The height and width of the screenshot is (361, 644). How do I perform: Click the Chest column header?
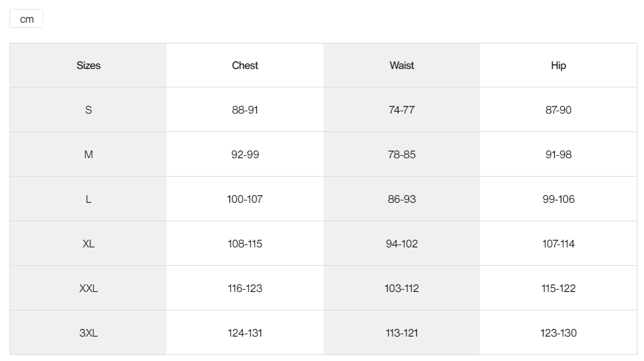(x=245, y=65)
